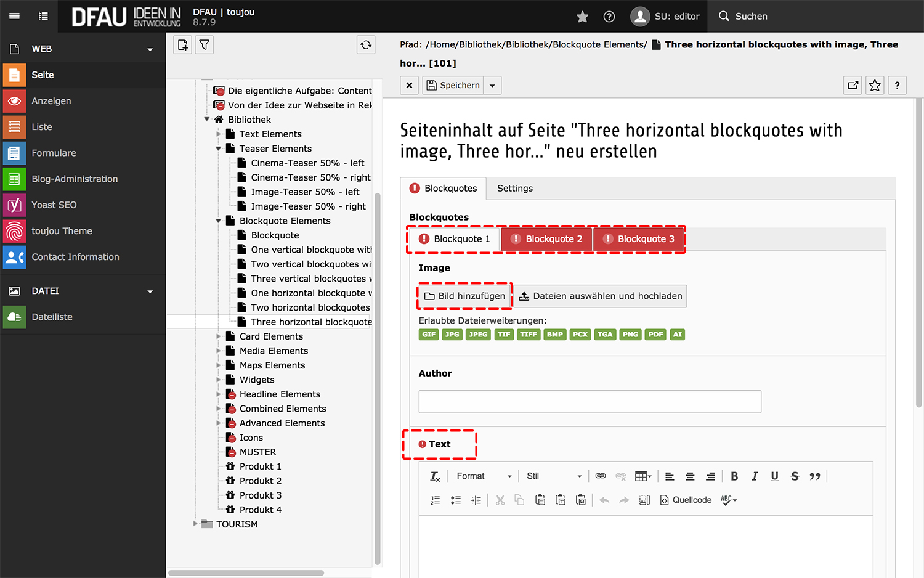The width and height of the screenshot is (924, 578).
Task: Expand the Text Elements node
Action: click(x=218, y=134)
